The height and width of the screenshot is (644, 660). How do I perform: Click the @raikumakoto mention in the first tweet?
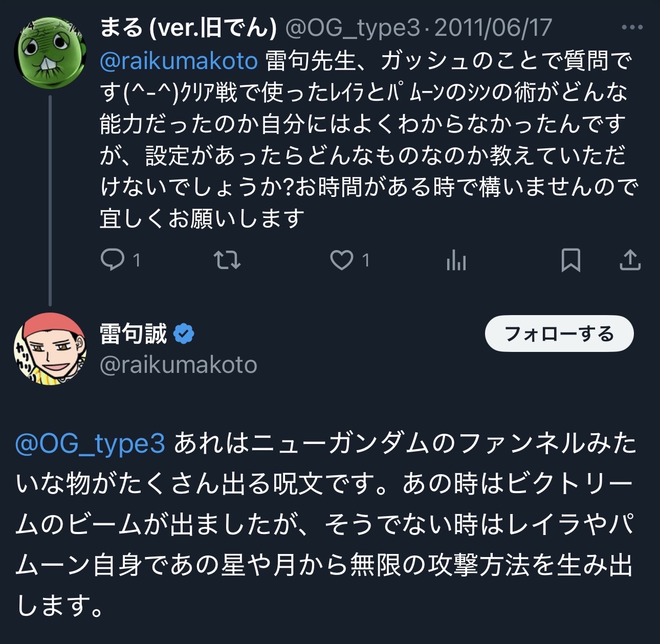pos(179,61)
